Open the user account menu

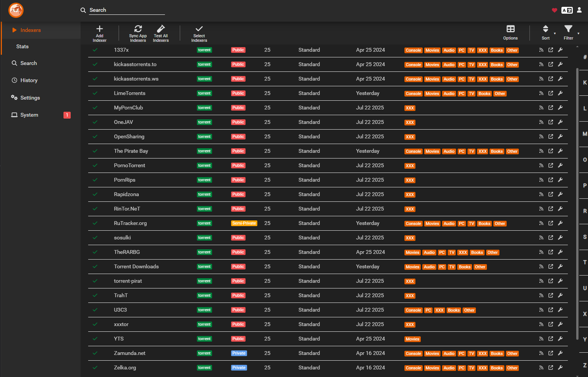coord(579,10)
